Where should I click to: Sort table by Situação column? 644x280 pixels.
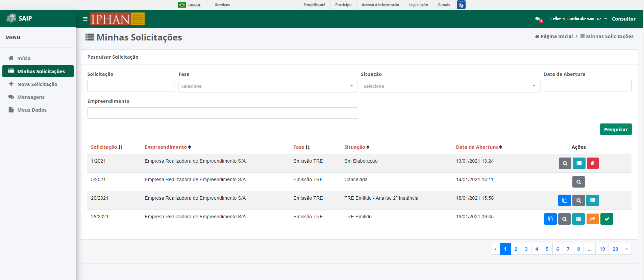pos(357,147)
